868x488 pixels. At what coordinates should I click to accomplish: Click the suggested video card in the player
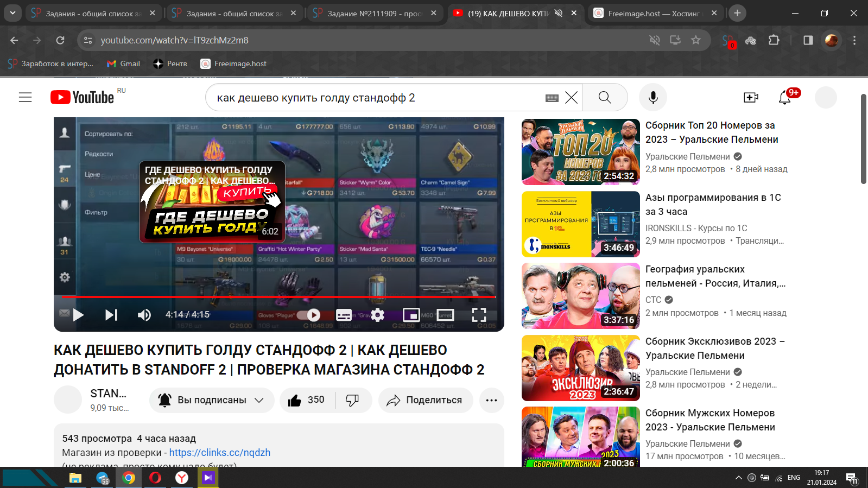coord(212,202)
